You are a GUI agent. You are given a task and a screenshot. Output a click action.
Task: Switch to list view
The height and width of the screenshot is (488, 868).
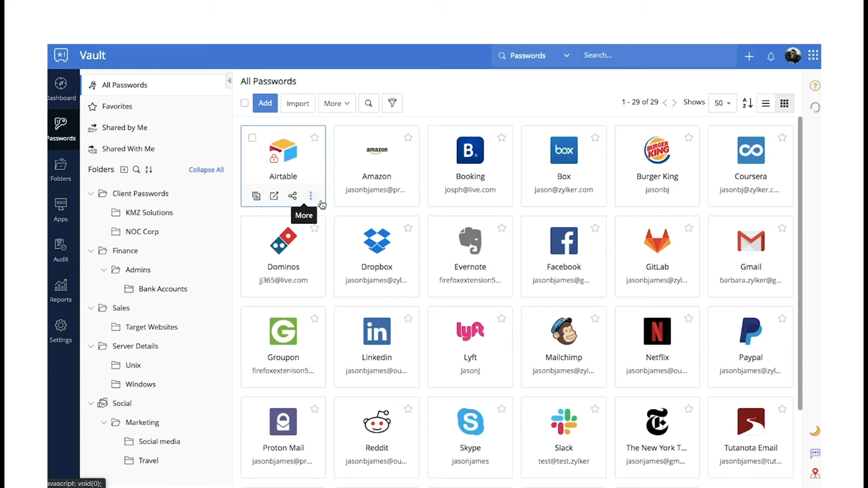point(766,104)
